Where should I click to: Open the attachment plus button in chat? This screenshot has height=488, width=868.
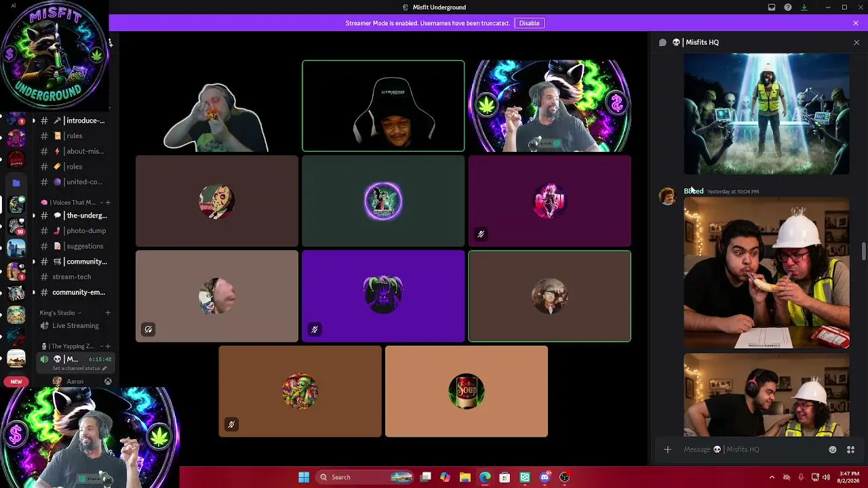pyautogui.click(x=667, y=449)
